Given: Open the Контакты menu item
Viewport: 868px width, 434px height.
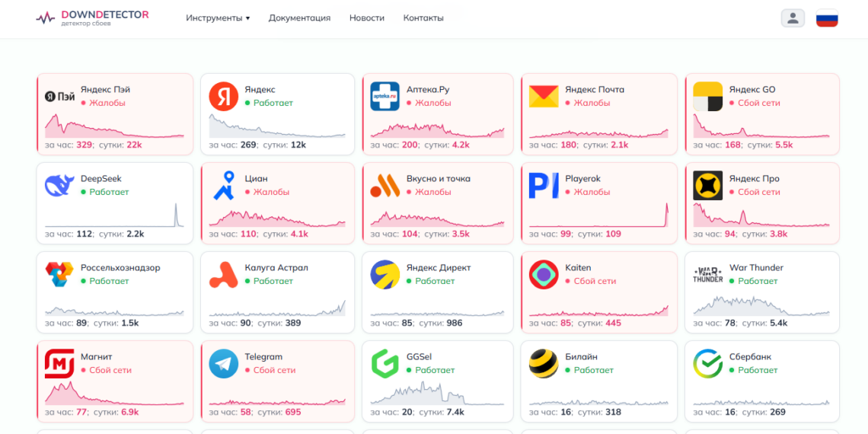Looking at the screenshot, I should pyautogui.click(x=423, y=18).
